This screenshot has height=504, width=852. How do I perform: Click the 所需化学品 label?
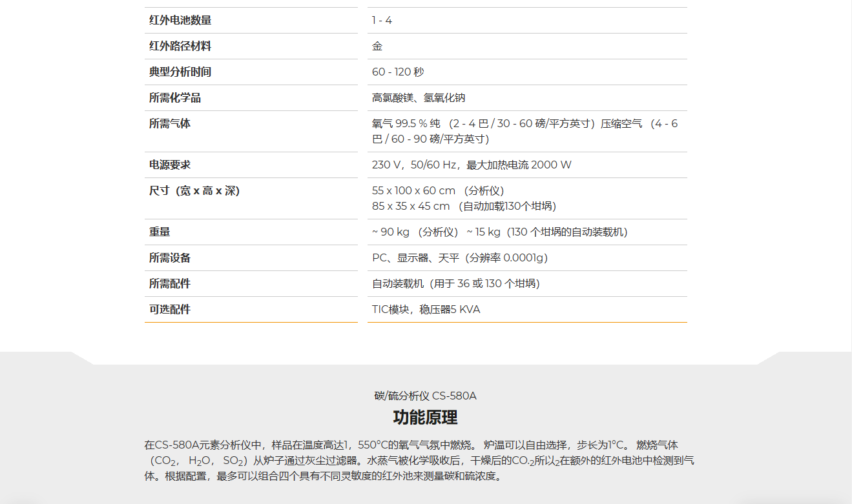point(175,98)
